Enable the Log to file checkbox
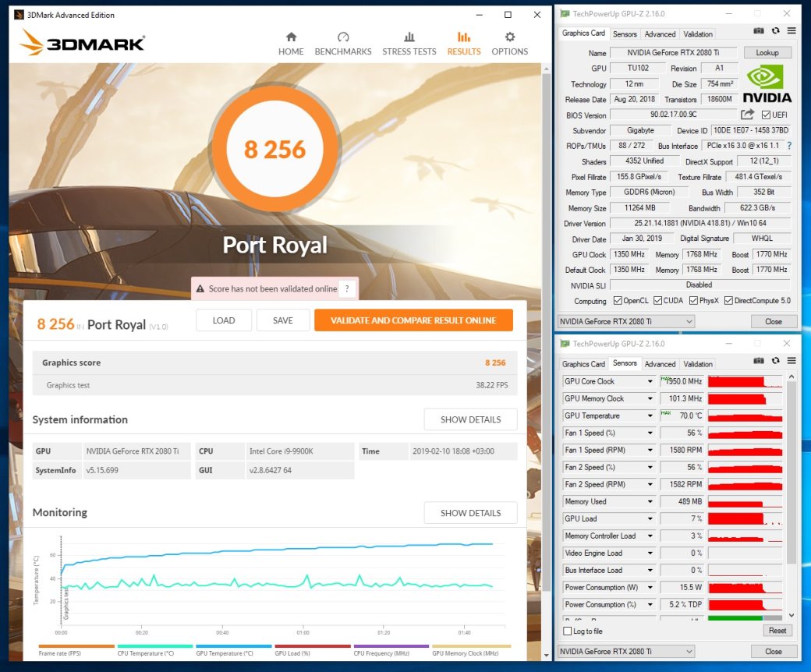811x672 pixels. click(x=568, y=631)
